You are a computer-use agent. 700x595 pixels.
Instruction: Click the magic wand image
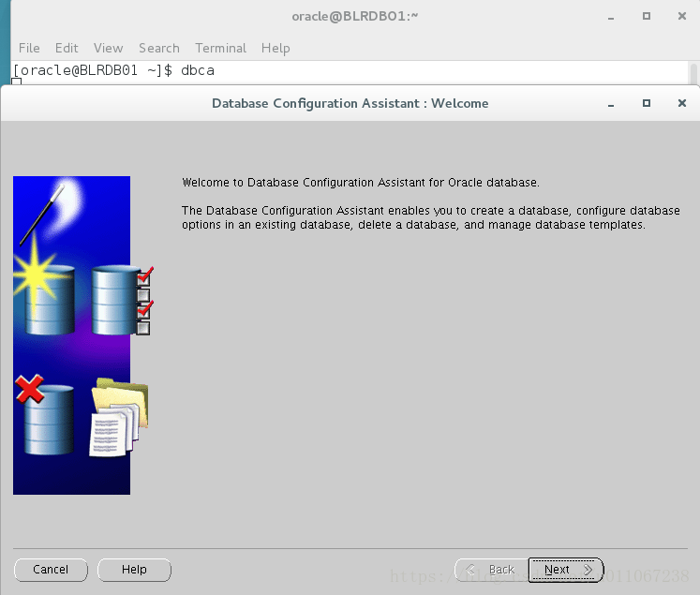(x=42, y=215)
